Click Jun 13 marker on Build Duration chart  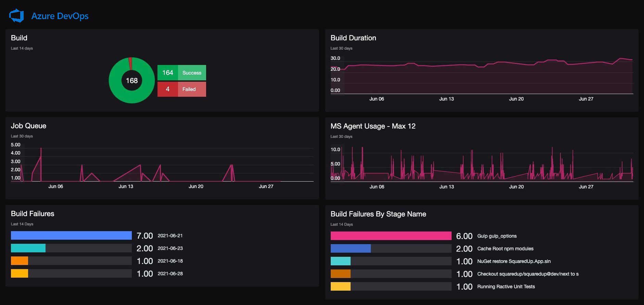pyautogui.click(x=446, y=99)
